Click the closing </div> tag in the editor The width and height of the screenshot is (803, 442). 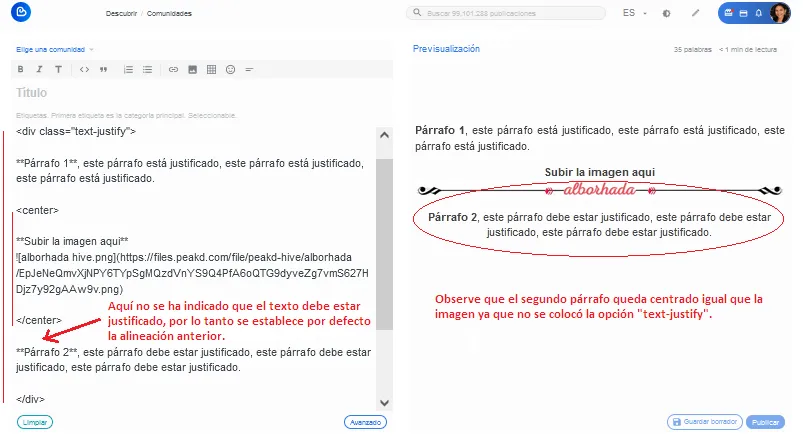(30, 398)
